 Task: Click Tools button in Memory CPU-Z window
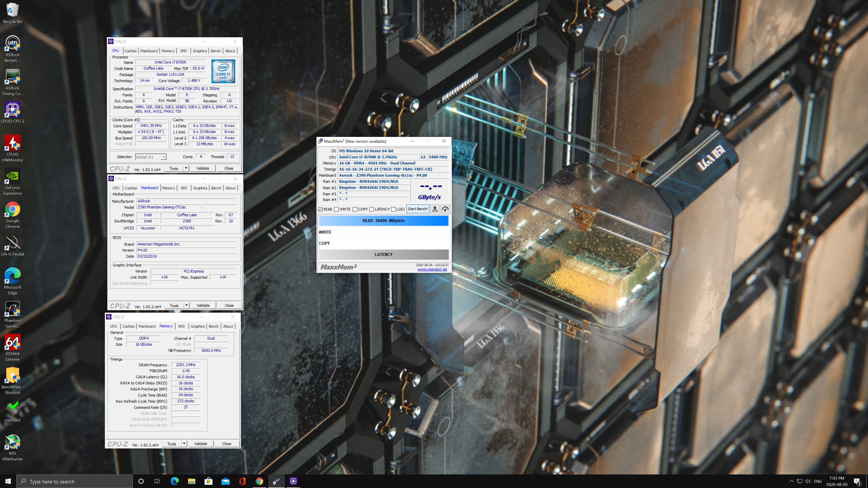(x=172, y=443)
